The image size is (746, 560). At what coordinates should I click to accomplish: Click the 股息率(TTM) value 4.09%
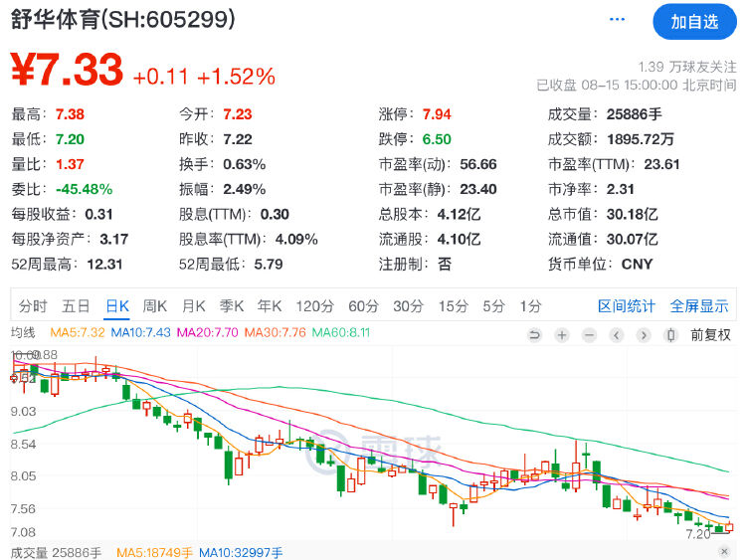[x=296, y=239]
